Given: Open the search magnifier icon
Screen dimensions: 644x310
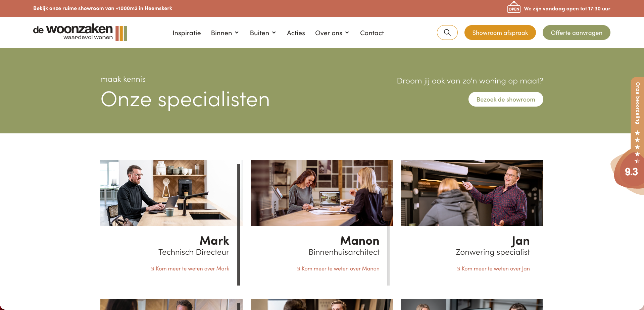Looking at the screenshot, I should click(x=447, y=33).
